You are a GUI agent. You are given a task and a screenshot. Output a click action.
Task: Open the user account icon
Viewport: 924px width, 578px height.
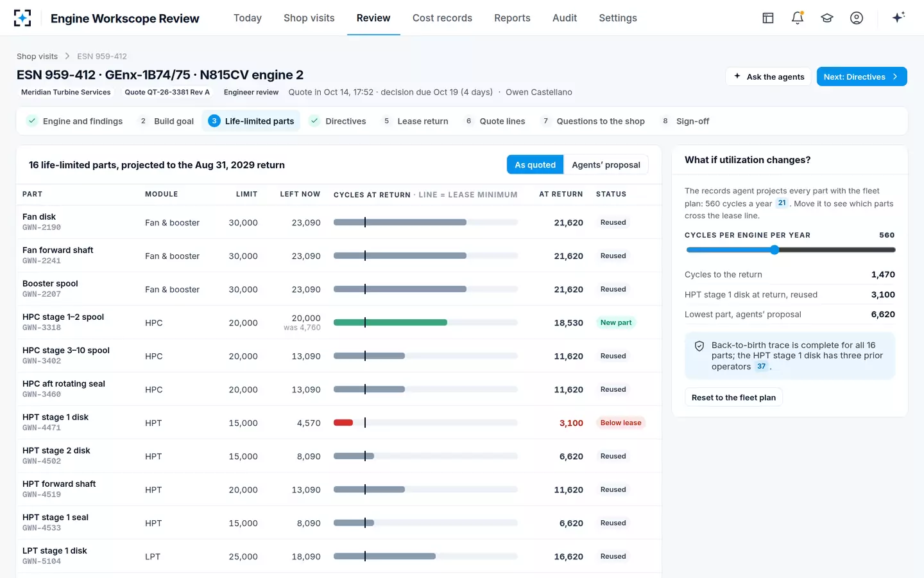[x=857, y=18]
